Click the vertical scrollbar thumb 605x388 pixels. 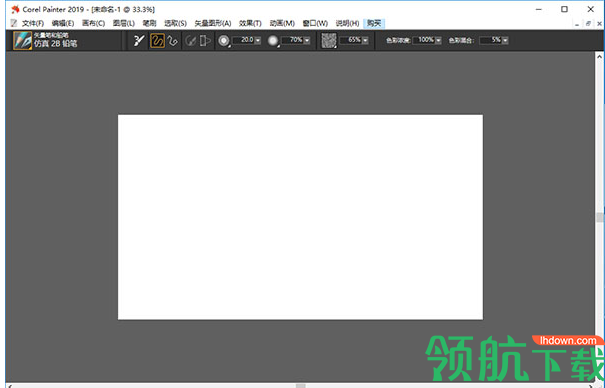(599, 217)
